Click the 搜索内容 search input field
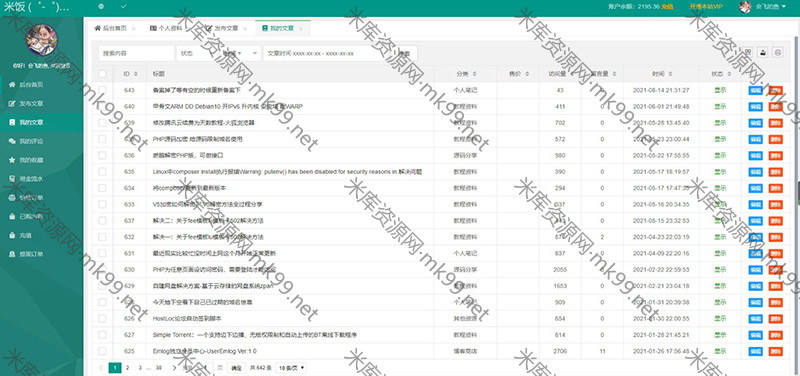This screenshot has width=800, height=376. 137,53
